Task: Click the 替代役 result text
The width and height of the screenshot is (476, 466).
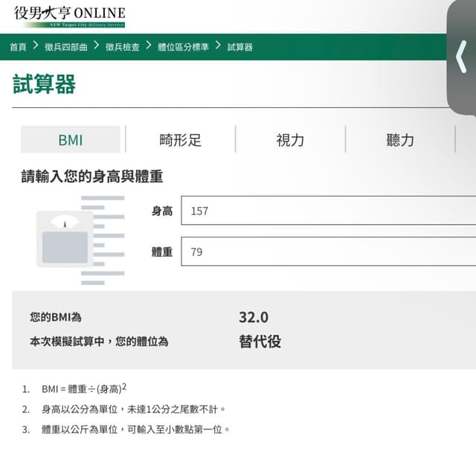Action: [260, 342]
